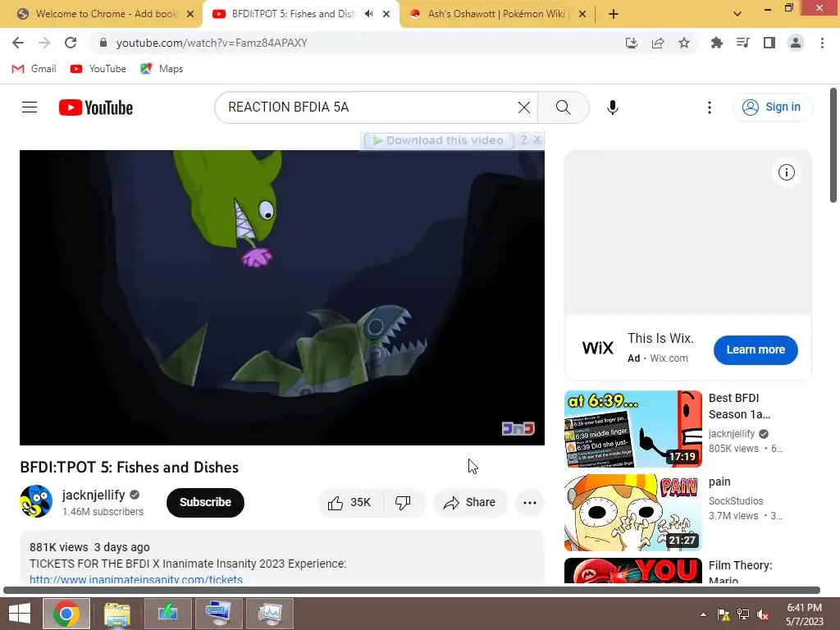View site info lock icon
Screen dimensions: 840x630
click(x=103, y=43)
